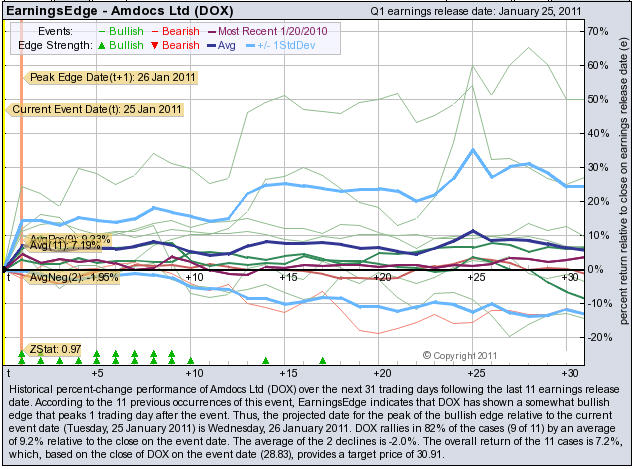Click the Current Event Date annotation label
This screenshot has width=634, height=469.
point(95,109)
